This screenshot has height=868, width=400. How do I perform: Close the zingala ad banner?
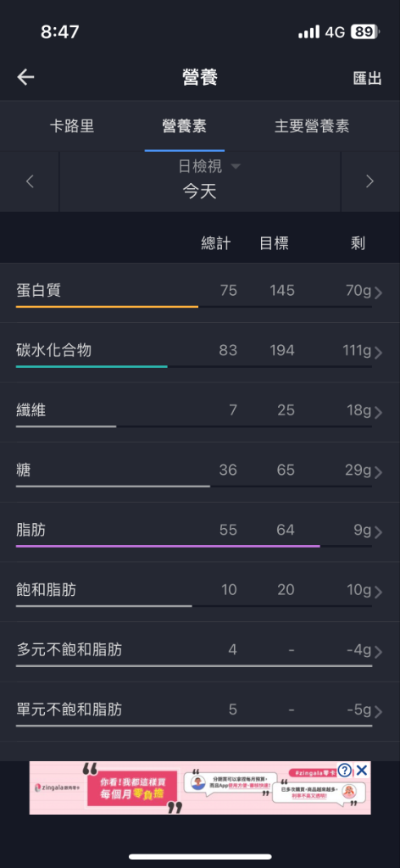(362, 770)
